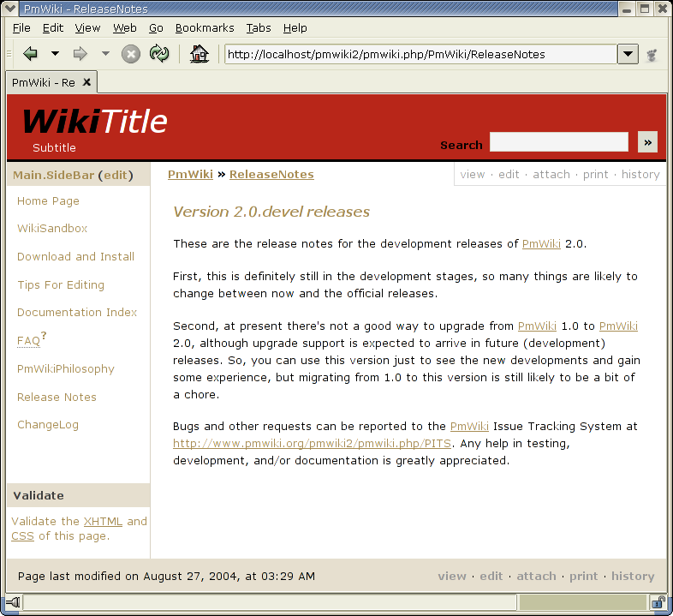The image size is (673, 616).
Task: Open the address bar URL dropdown
Action: click(x=628, y=54)
